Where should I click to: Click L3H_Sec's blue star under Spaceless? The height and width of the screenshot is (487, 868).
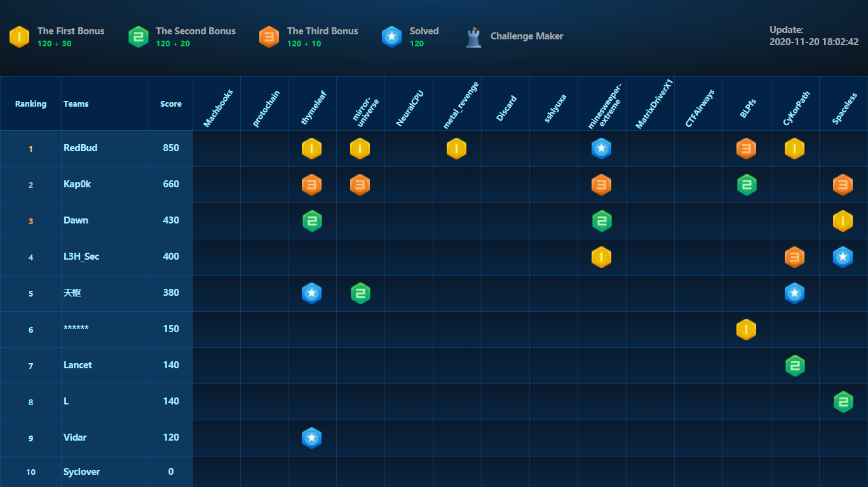click(843, 257)
